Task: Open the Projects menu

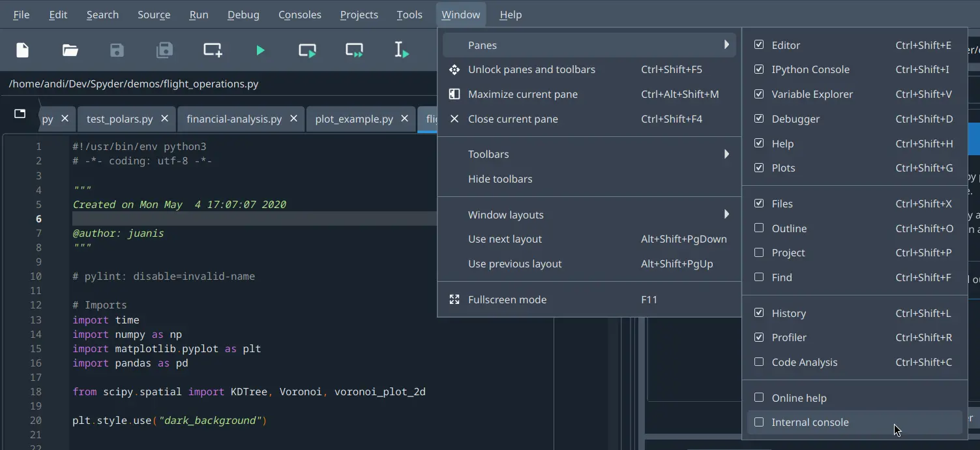Action: point(359,14)
